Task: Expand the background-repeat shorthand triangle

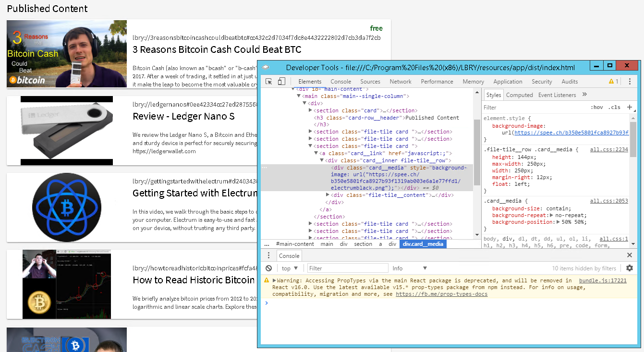Action: pos(551,216)
